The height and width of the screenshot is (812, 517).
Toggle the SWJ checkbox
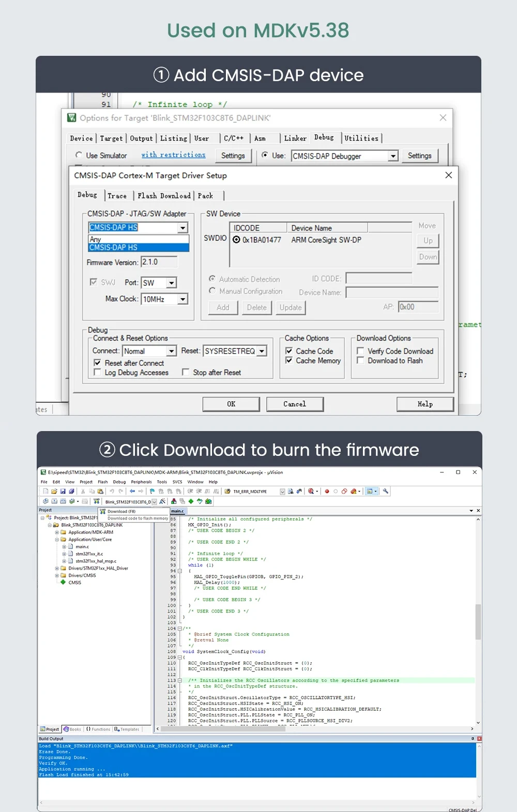pos(94,282)
